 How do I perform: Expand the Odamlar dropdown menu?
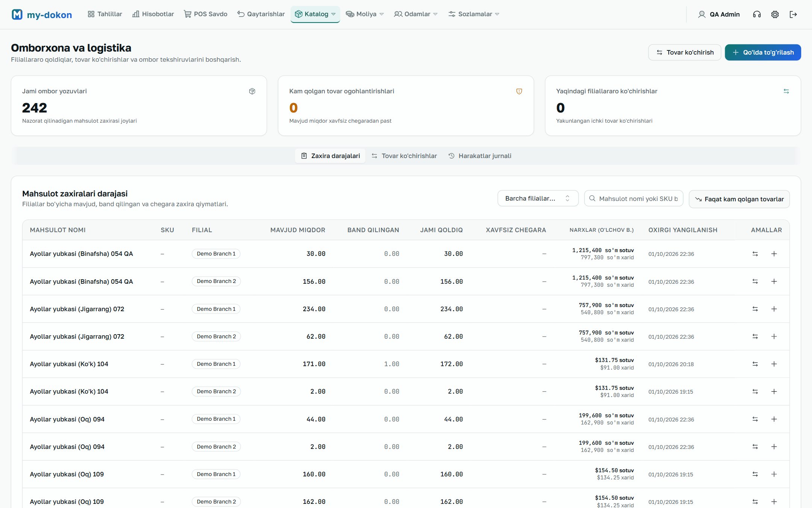(416, 14)
